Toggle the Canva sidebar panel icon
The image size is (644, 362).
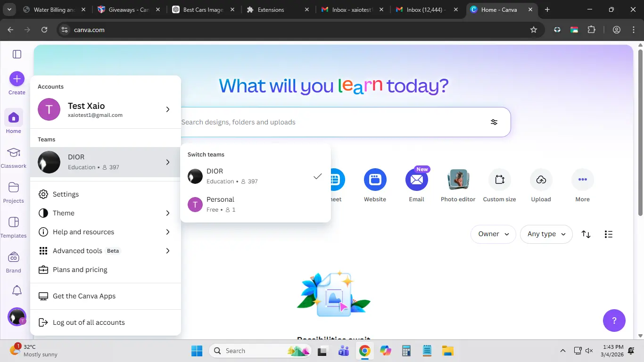pyautogui.click(x=17, y=54)
